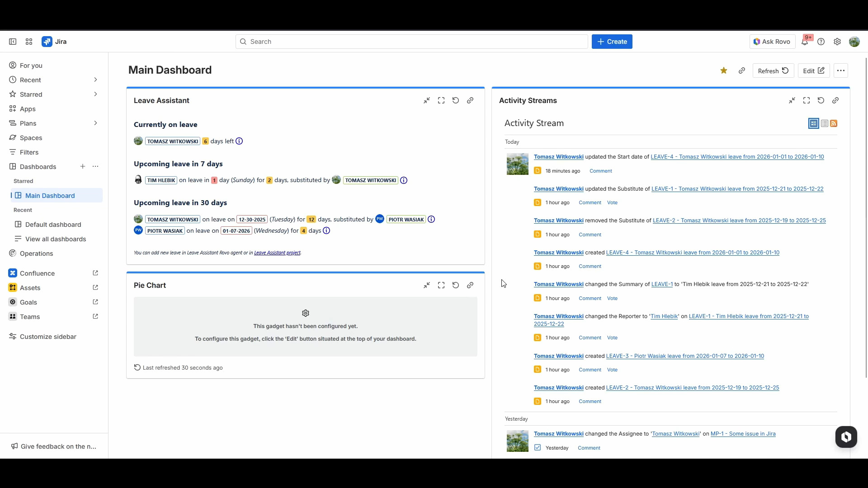Click the blue Create button
This screenshot has width=868, height=488.
pyautogui.click(x=612, y=42)
